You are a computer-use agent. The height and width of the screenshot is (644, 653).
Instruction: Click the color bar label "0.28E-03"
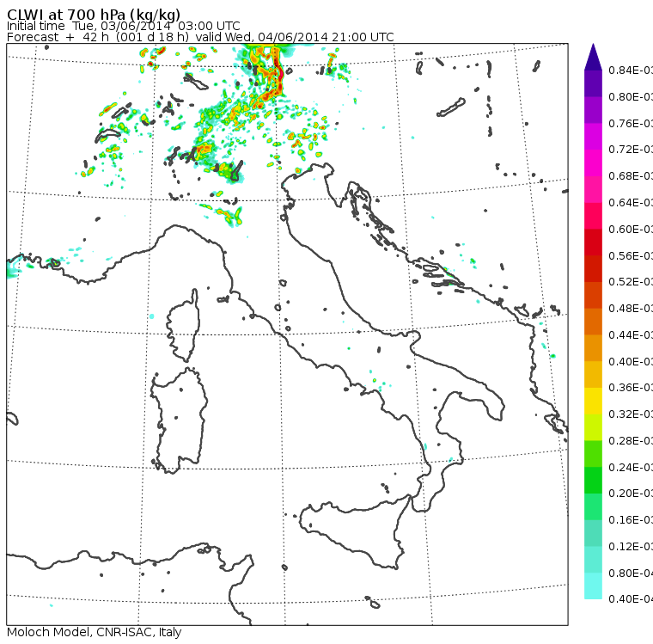(631, 440)
